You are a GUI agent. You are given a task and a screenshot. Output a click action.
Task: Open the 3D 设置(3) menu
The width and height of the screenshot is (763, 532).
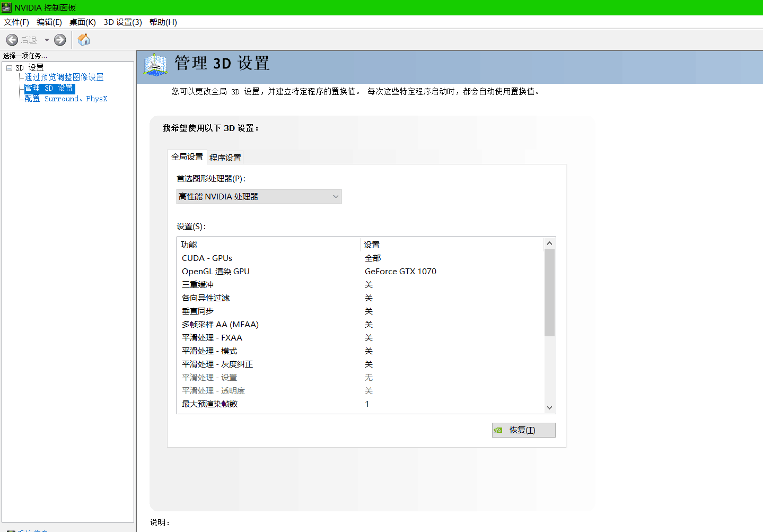coord(122,22)
